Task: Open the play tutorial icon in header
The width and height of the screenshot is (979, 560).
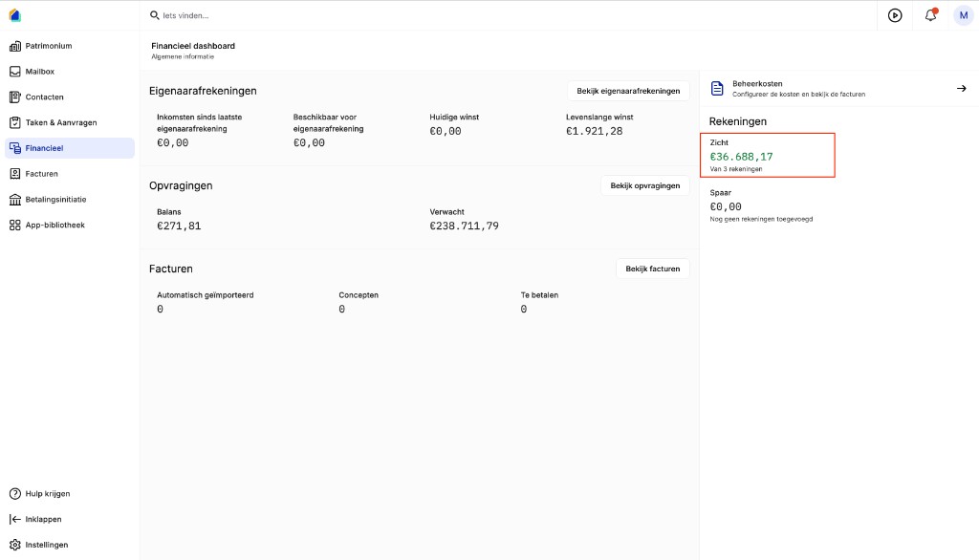Action: coord(895,15)
